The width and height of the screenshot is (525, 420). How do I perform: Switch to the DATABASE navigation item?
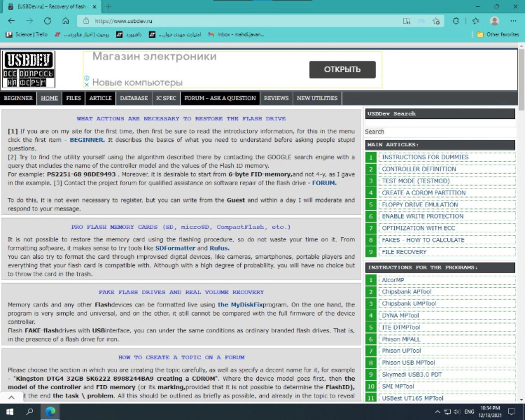[134, 98]
